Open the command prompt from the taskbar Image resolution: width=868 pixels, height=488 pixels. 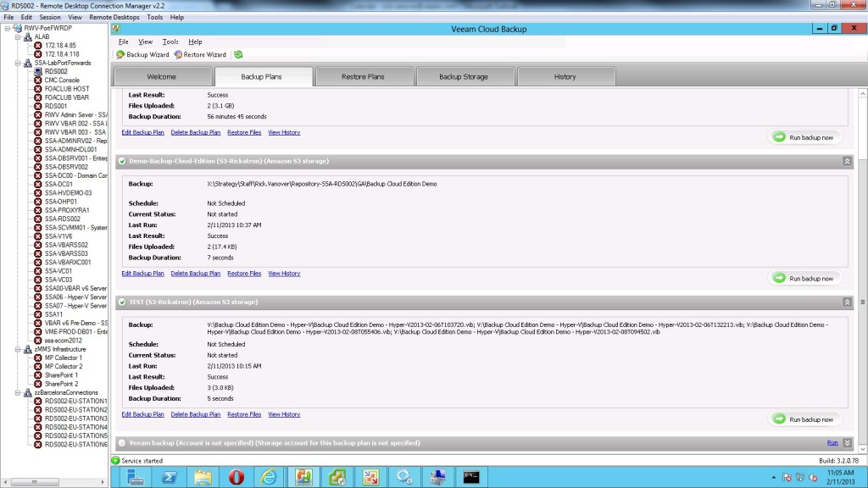click(471, 477)
